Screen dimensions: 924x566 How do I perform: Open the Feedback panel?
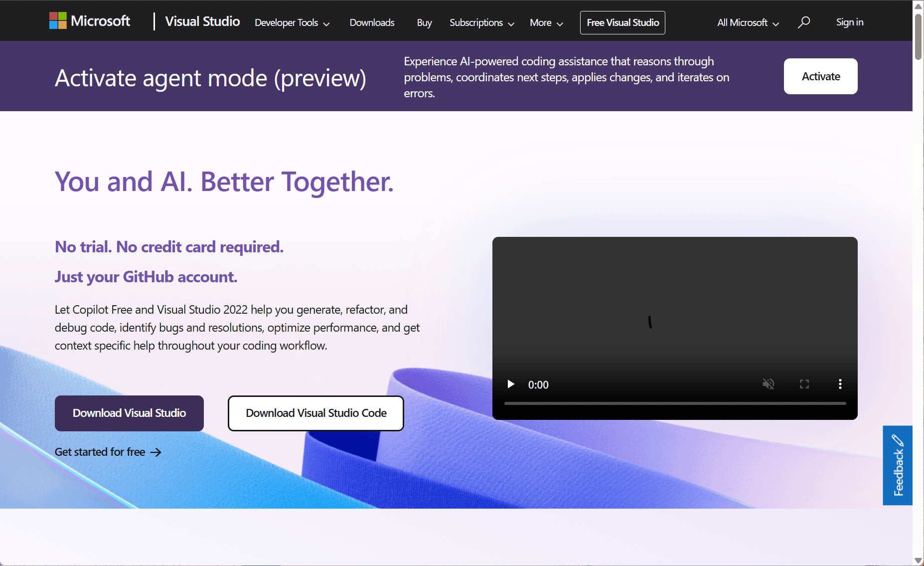click(x=898, y=465)
